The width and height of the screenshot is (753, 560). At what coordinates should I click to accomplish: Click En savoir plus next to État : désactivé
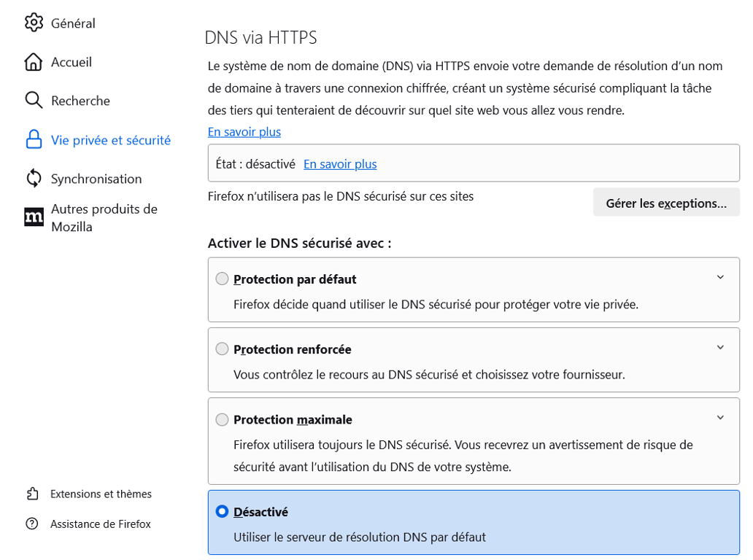tap(340, 164)
